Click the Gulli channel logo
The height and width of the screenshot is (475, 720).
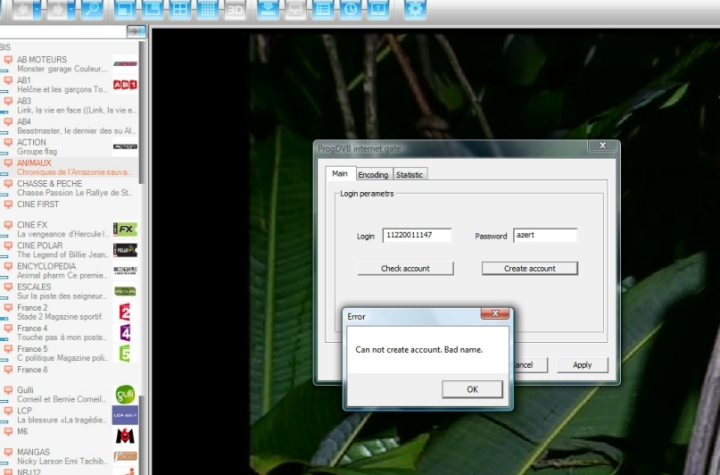[125, 394]
